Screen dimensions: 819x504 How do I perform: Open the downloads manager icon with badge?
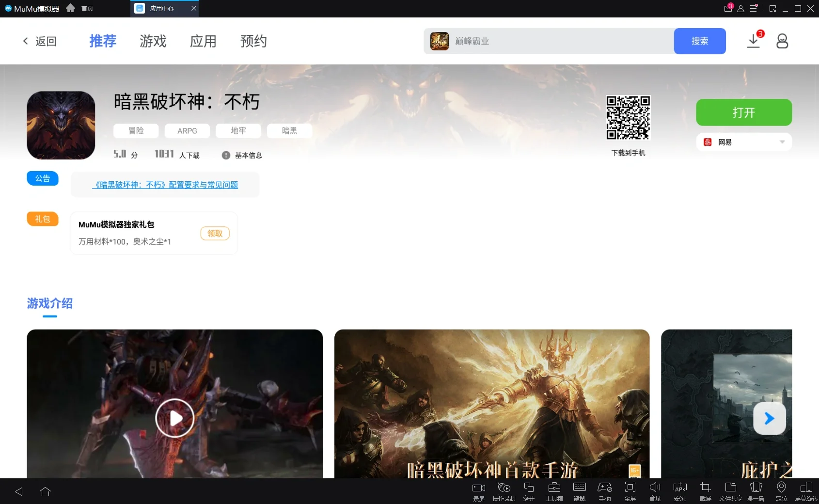click(x=754, y=40)
